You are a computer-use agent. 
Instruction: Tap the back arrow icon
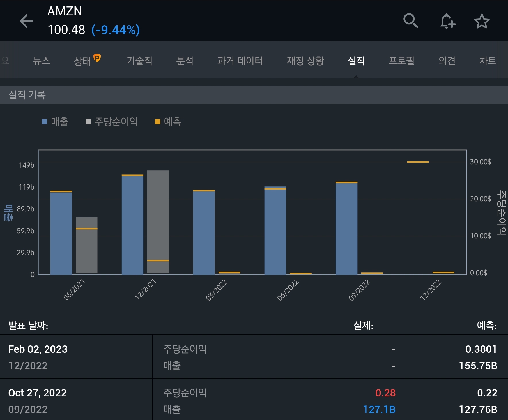26,21
